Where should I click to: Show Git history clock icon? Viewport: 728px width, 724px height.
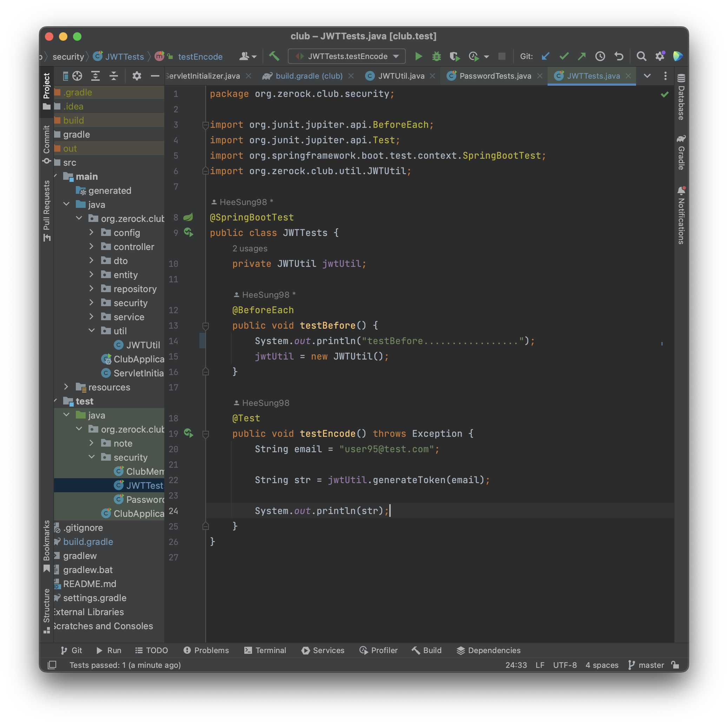point(600,57)
